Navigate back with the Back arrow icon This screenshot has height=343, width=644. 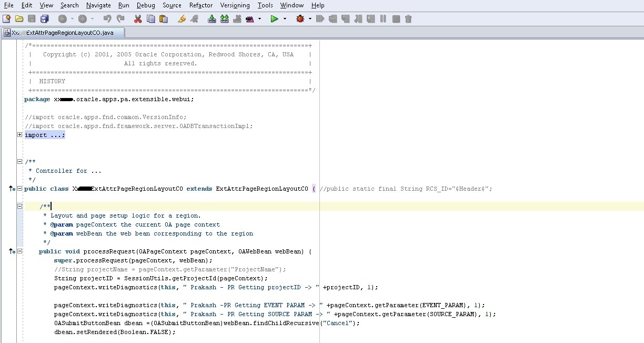62,19
